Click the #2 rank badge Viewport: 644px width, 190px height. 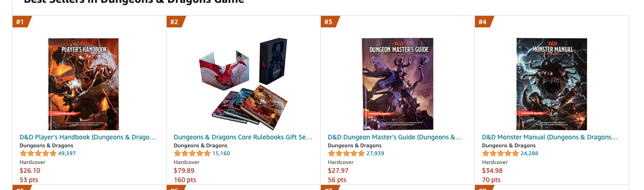(175, 22)
